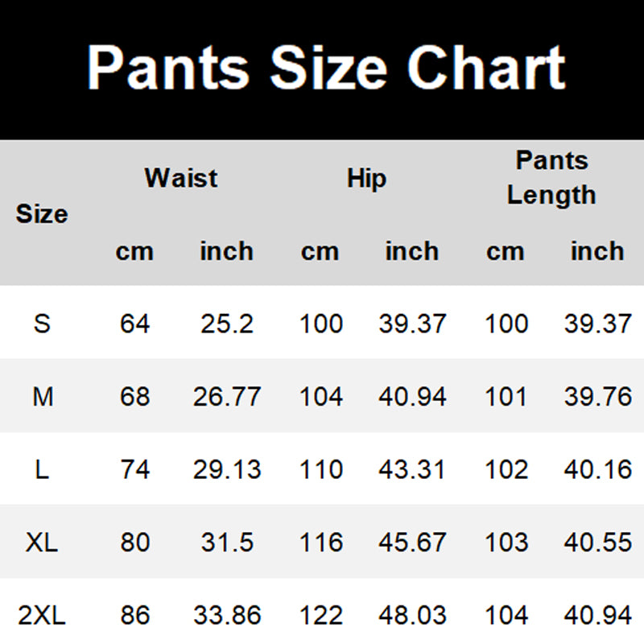
Task: Click the Waist column header
Action: coord(181,178)
